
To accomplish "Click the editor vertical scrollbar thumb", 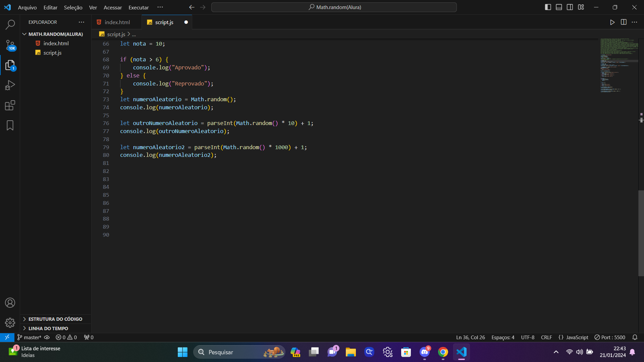I will pos(641,233).
